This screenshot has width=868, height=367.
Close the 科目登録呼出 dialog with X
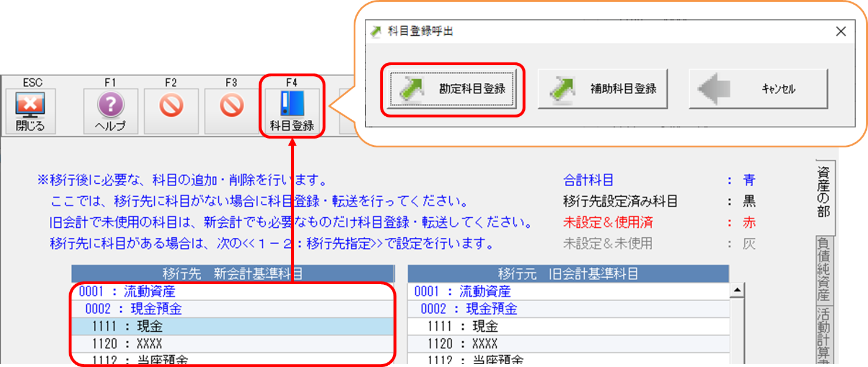pos(840,32)
